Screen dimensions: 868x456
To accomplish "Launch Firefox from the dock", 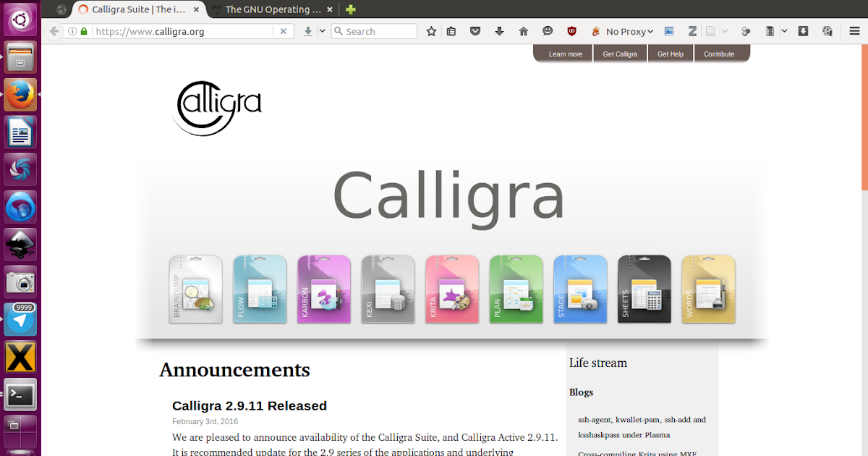I will [x=20, y=93].
